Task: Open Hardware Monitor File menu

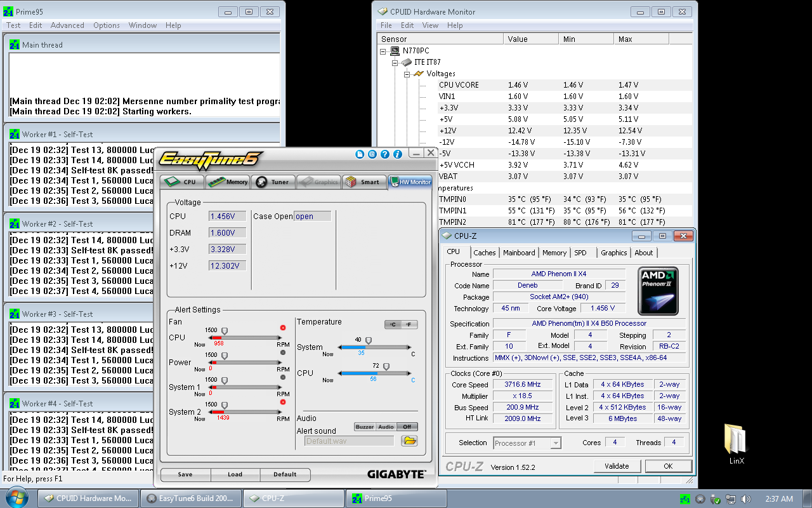Action: (x=386, y=25)
